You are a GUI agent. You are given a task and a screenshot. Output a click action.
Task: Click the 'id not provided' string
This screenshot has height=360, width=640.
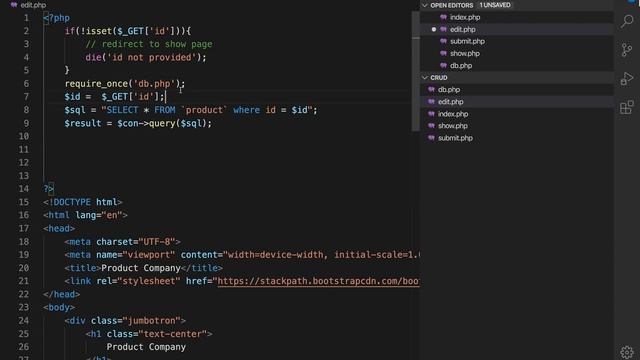(x=151, y=58)
